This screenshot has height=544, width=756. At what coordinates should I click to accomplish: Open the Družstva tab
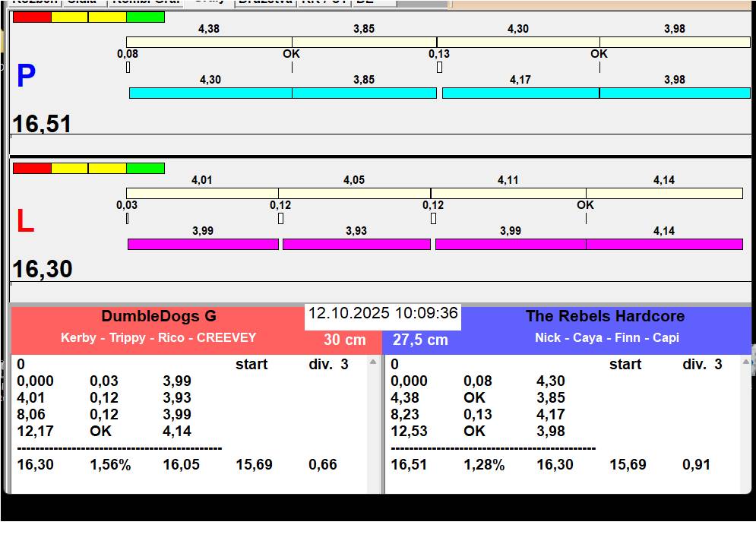click(x=264, y=2)
